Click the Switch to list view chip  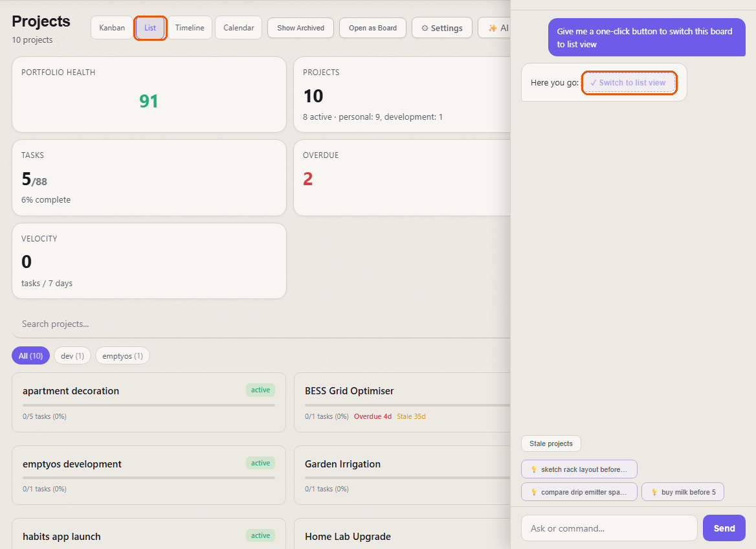pos(629,83)
